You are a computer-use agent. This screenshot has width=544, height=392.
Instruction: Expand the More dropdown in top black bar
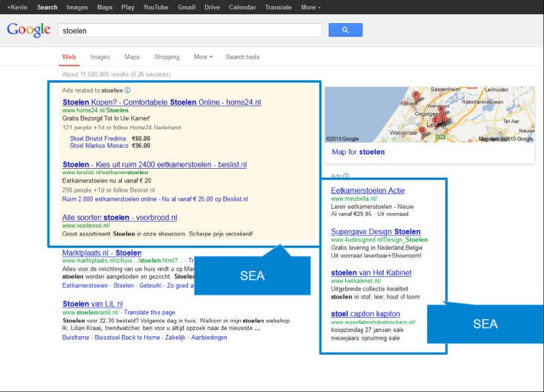click(x=310, y=7)
